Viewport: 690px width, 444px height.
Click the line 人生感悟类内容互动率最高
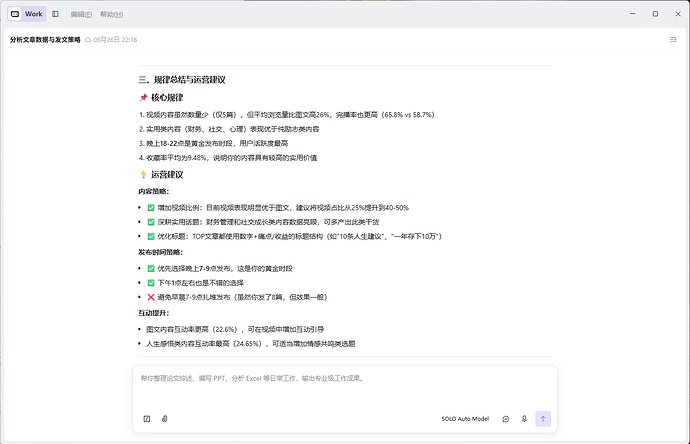[251, 344]
